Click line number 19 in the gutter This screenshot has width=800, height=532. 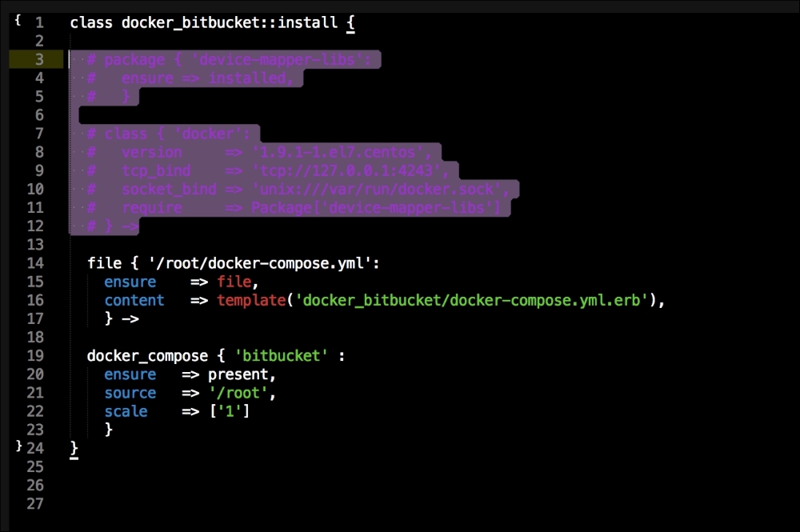pos(35,356)
